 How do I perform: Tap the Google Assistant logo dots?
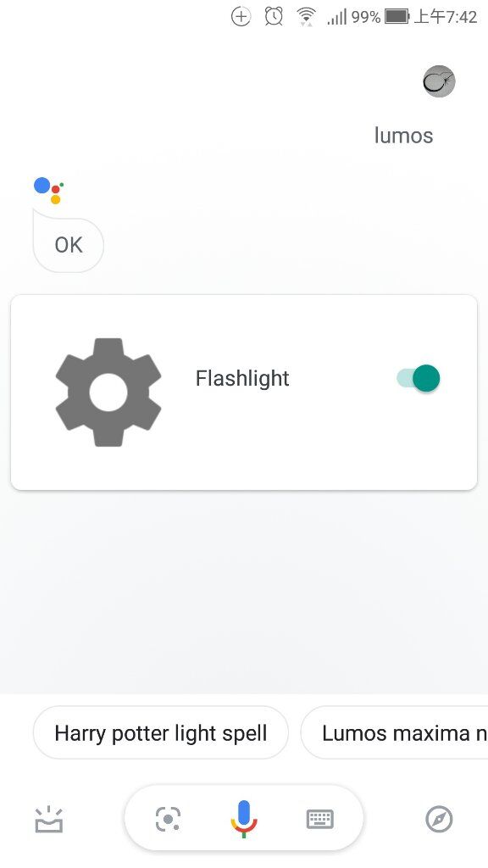[48, 191]
